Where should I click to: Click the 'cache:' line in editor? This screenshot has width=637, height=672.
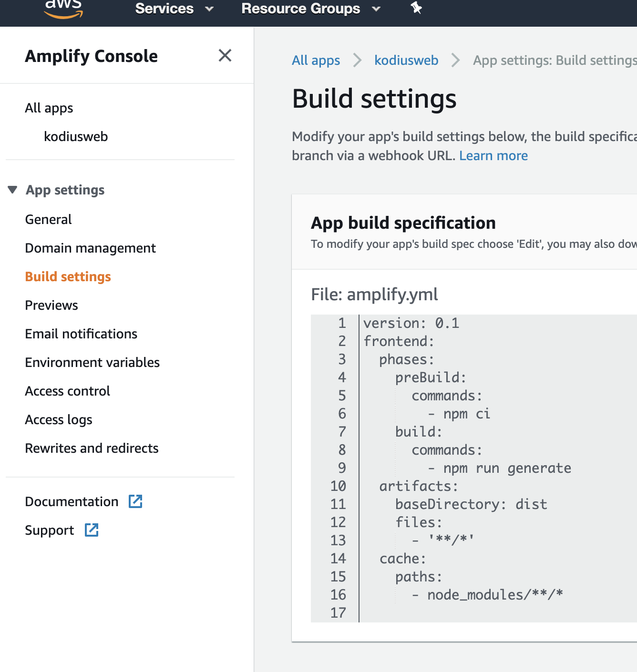(403, 559)
